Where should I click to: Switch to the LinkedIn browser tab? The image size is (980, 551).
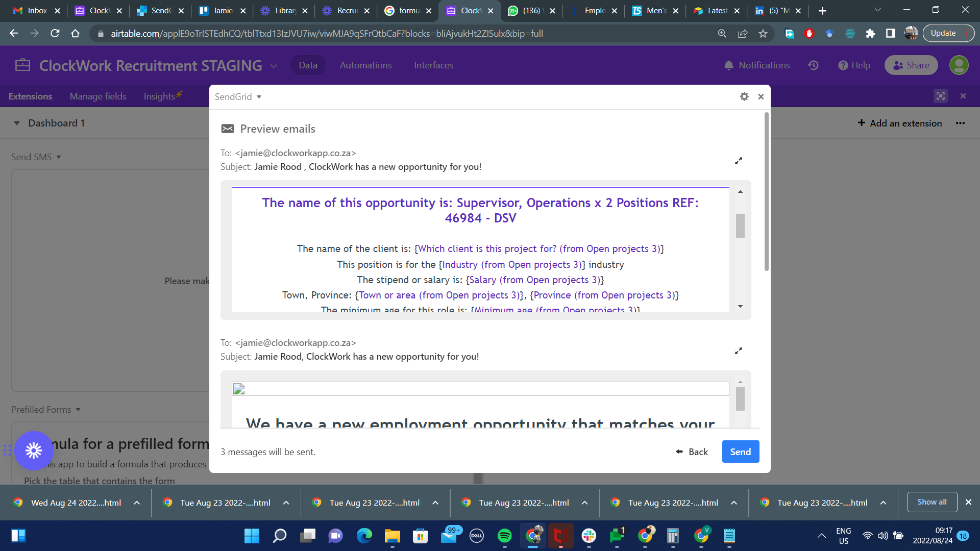(x=777, y=11)
